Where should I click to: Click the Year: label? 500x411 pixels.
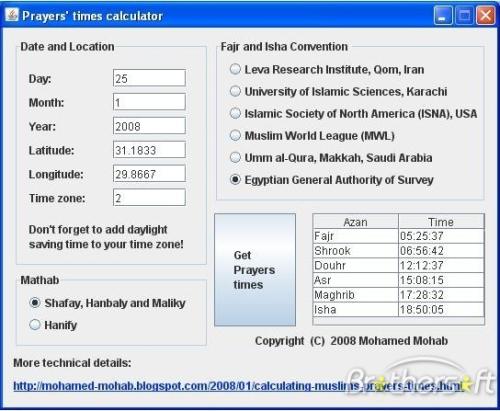[x=42, y=127]
